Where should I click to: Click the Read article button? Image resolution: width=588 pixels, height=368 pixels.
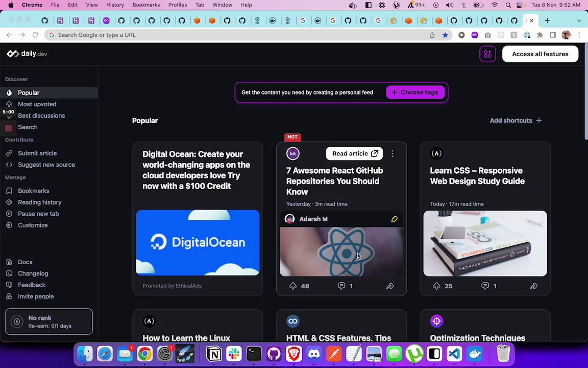(x=354, y=153)
